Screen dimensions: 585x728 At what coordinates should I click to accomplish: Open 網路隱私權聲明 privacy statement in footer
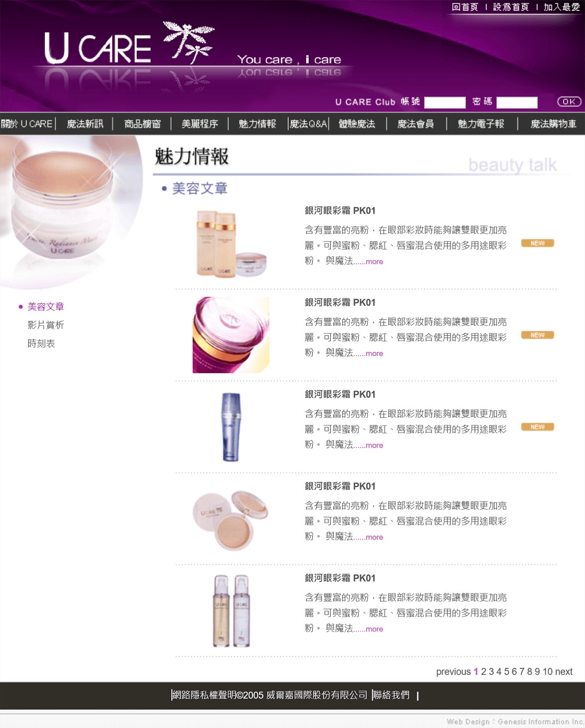204,695
